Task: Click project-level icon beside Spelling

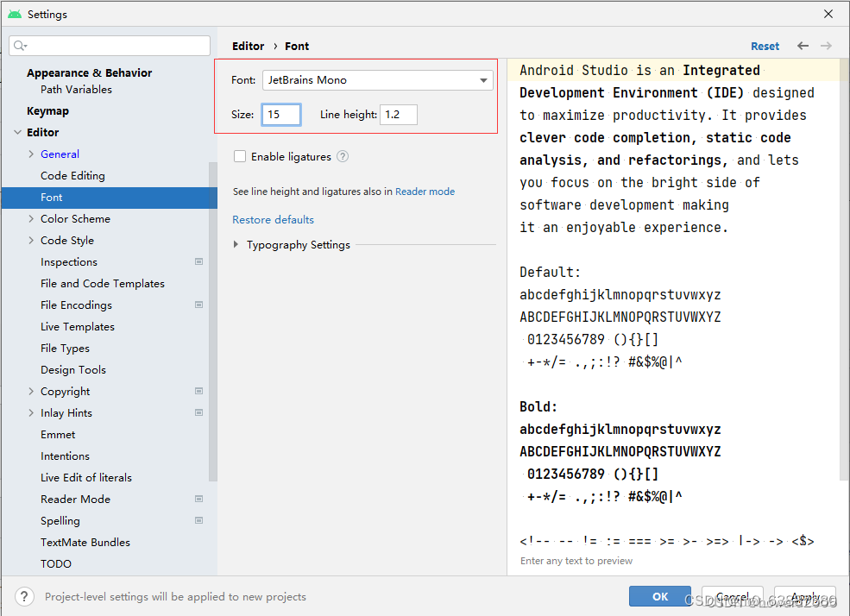Action: [199, 520]
